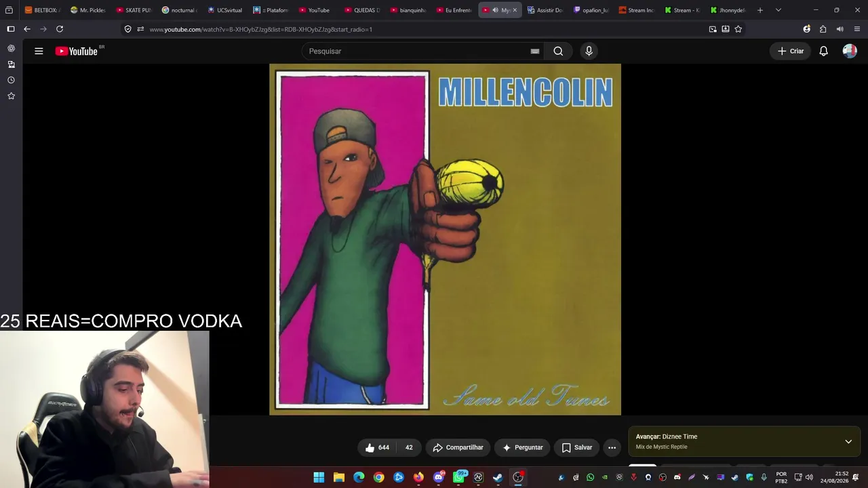The width and height of the screenshot is (868, 488).
Task: Save the video with Salvar
Action: (x=576, y=447)
